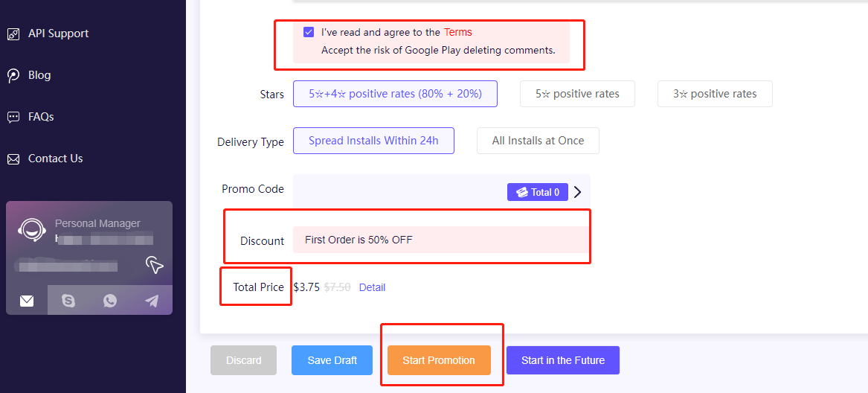
Task: Select All Installs at Once delivery
Action: point(538,141)
